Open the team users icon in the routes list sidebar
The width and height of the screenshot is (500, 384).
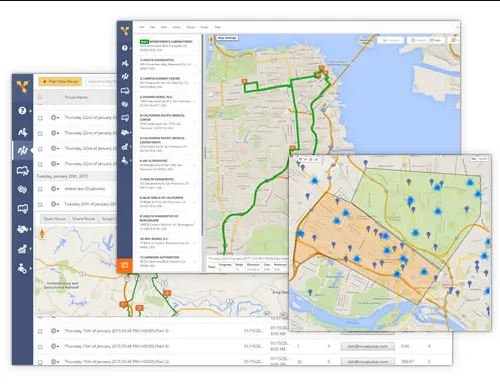(x=22, y=268)
